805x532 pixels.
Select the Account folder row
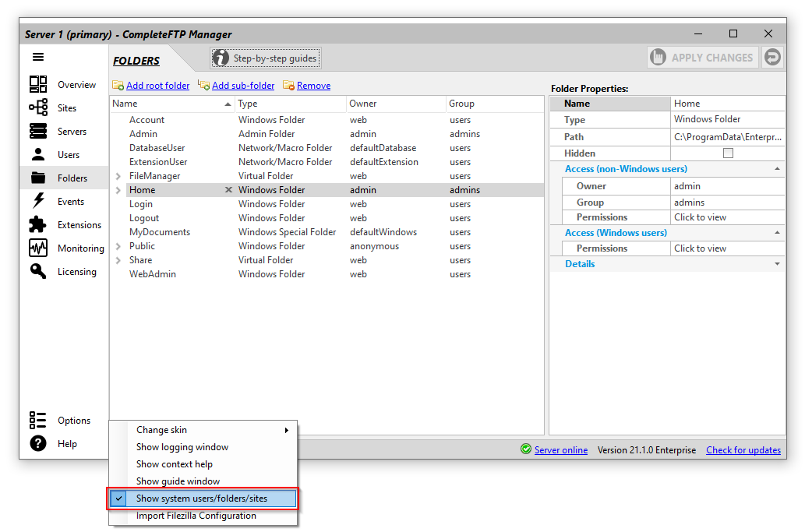[327, 119]
